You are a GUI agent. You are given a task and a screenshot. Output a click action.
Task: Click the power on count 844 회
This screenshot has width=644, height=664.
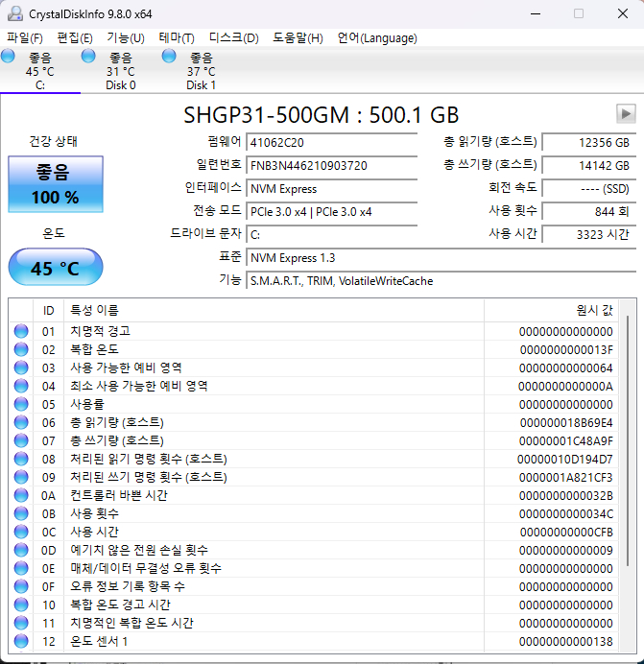pyautogui.click(x=589, y=211)
